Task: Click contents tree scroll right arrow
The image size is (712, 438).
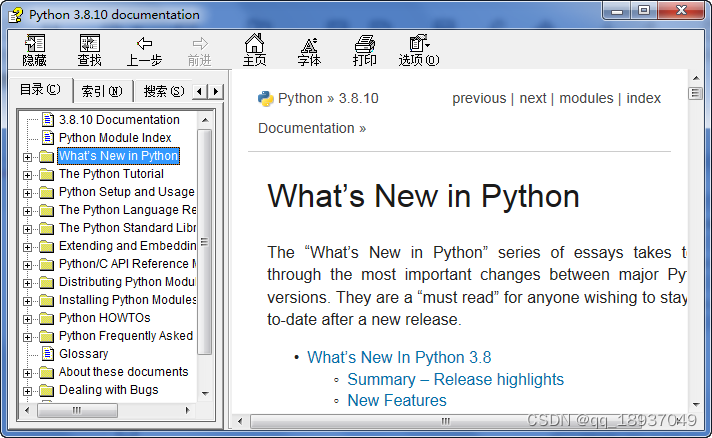Action: (x=188, y=410)
